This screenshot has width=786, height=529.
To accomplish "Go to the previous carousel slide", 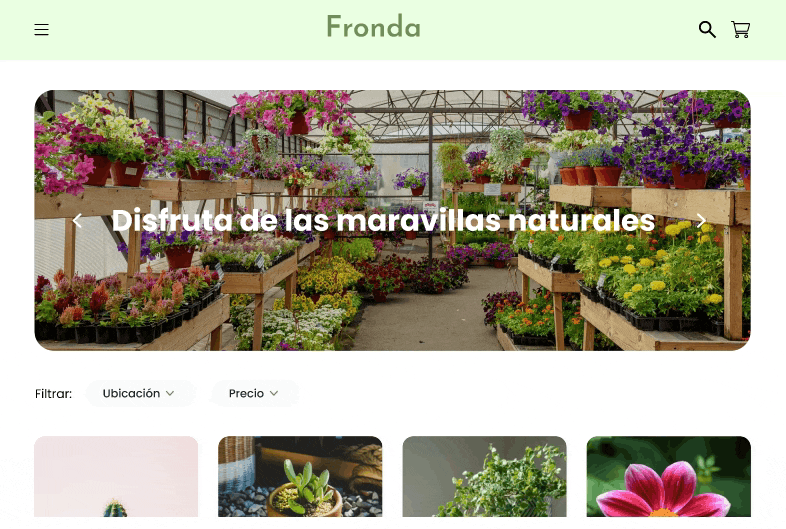I will point(77,220).
